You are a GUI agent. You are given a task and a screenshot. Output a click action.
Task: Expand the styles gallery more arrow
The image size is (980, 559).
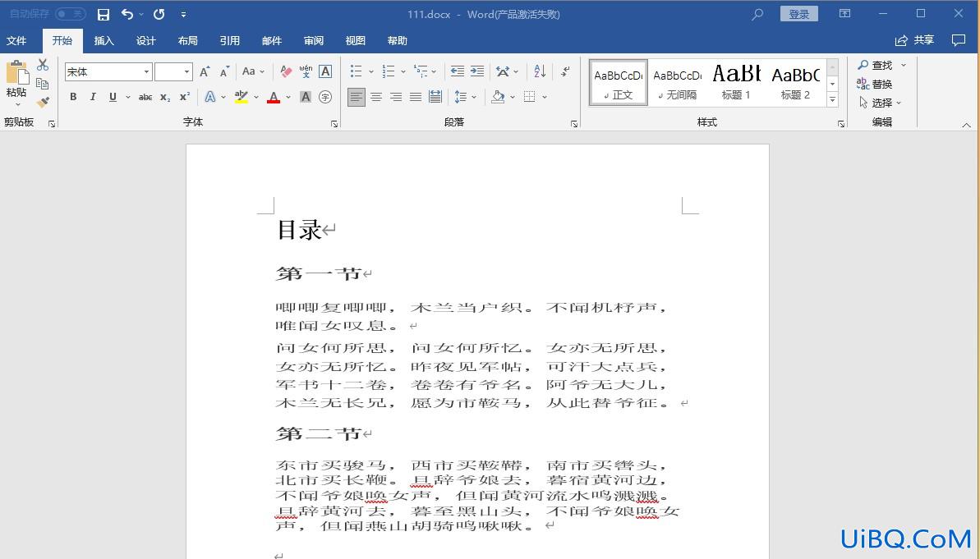pos(832,99)
